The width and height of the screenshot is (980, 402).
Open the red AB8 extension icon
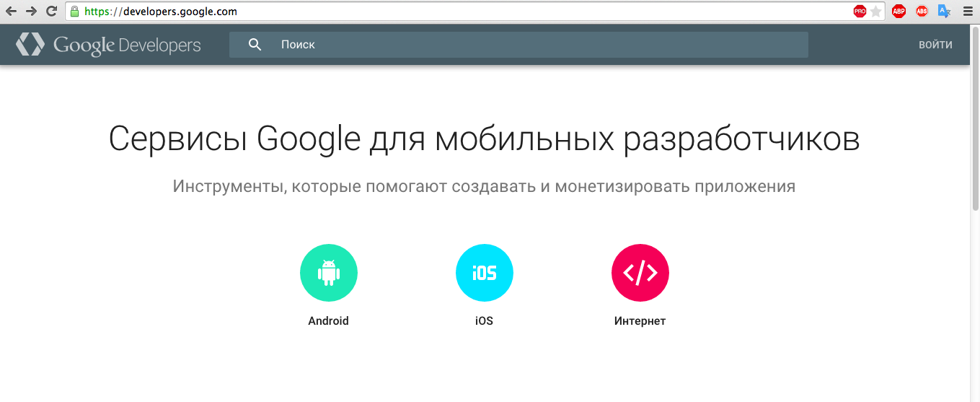[922, 12]
